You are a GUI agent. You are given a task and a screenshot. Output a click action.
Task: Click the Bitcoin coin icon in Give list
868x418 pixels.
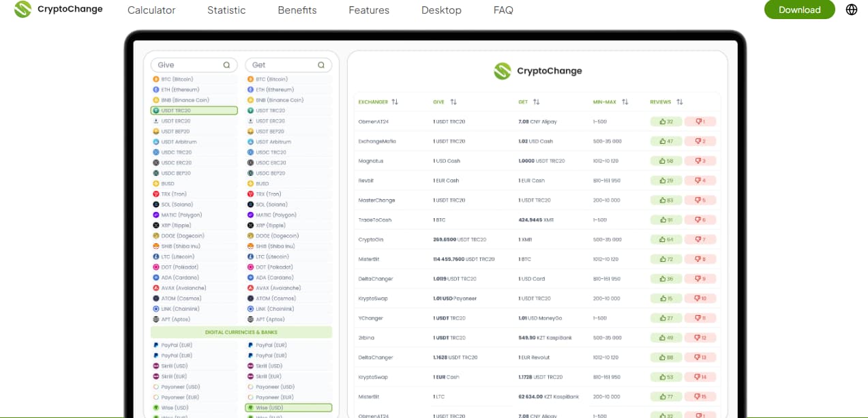(156, 79)
